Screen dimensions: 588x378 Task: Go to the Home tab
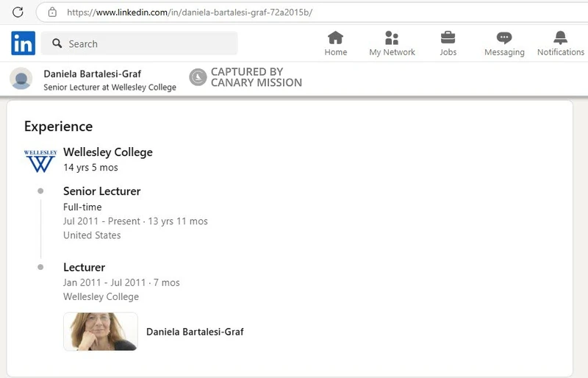[x=336, y=43]
